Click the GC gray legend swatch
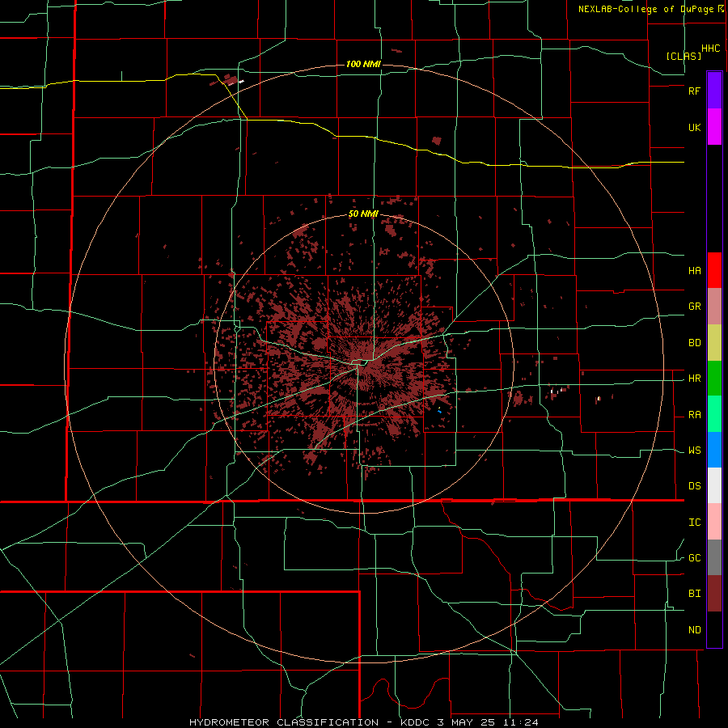The width and height of the screenshot is (728, 728). tap(714, 557)
